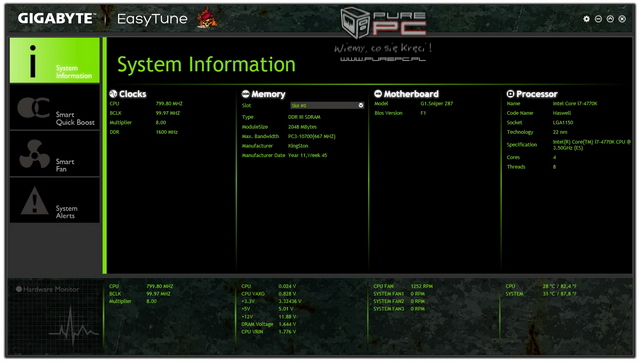This screenshot has width=640, height=363.
Task: Click the Motherboard section icon
Action: point(378,94)
